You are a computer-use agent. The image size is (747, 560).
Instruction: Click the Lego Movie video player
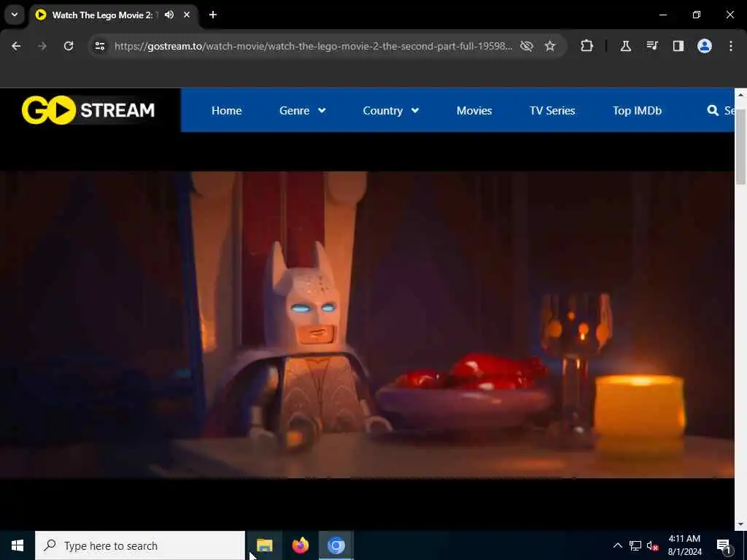(x=367, y=324)
